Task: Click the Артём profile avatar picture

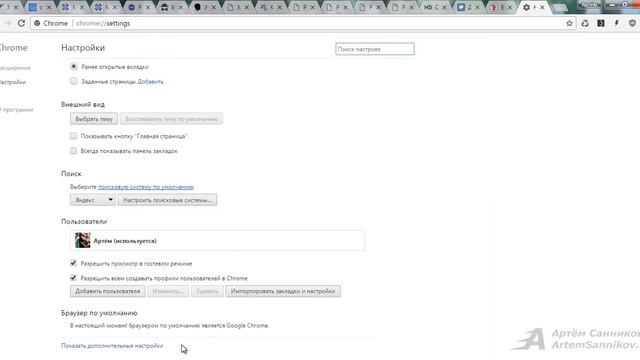Action: [x=82, y=240]
